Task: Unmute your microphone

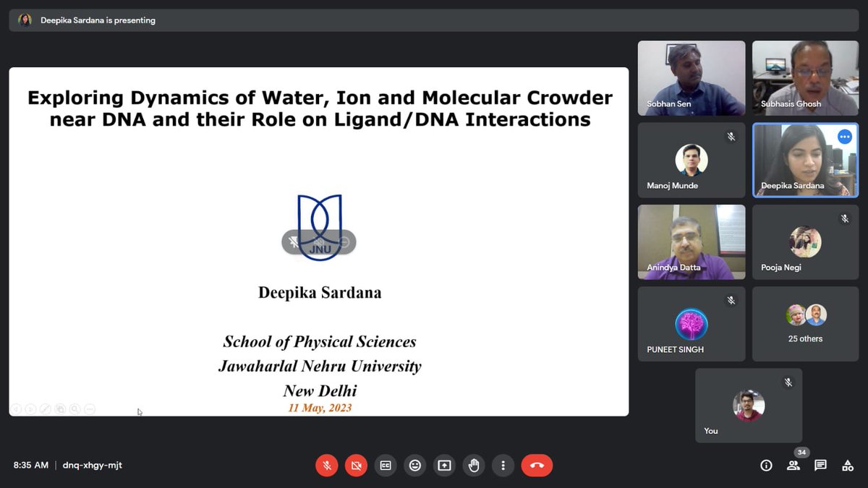Action: click(327, 466)
